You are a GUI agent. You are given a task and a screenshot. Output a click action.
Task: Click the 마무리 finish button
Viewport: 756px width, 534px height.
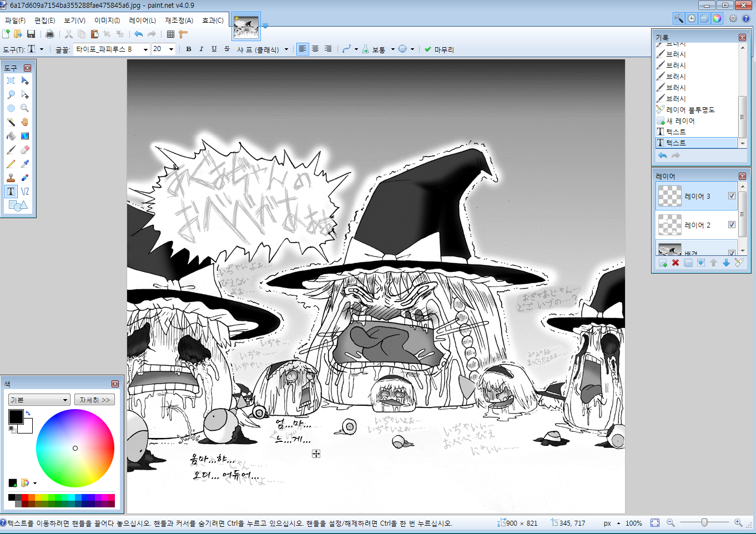tap(439, 49)
